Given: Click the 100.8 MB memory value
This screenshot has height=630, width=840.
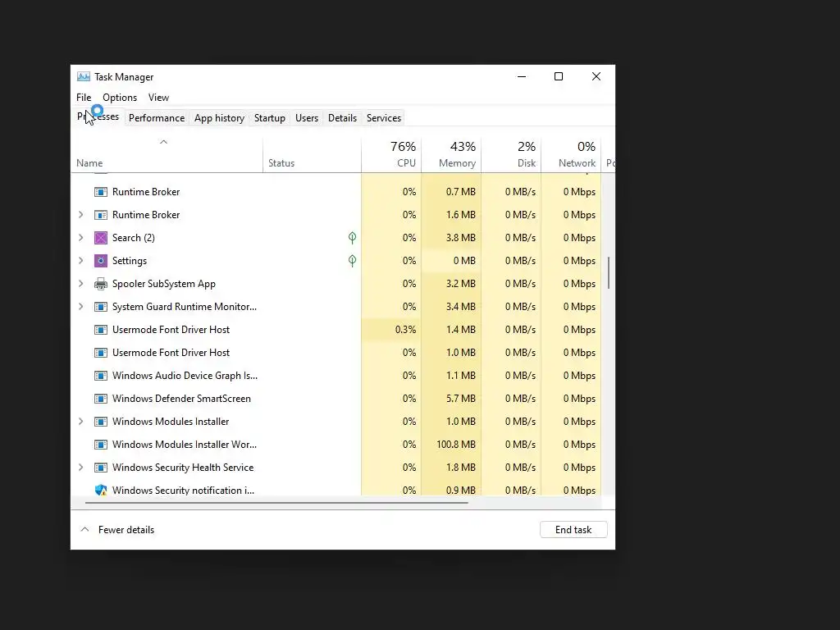Looking at the screenshot, I should [456, 445].
